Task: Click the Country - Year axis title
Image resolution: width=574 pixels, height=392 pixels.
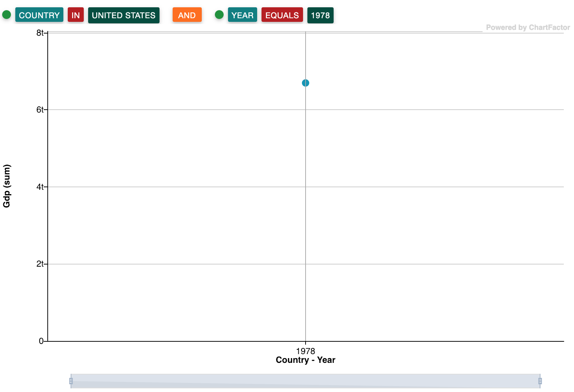Action: [x=305, y=360]
